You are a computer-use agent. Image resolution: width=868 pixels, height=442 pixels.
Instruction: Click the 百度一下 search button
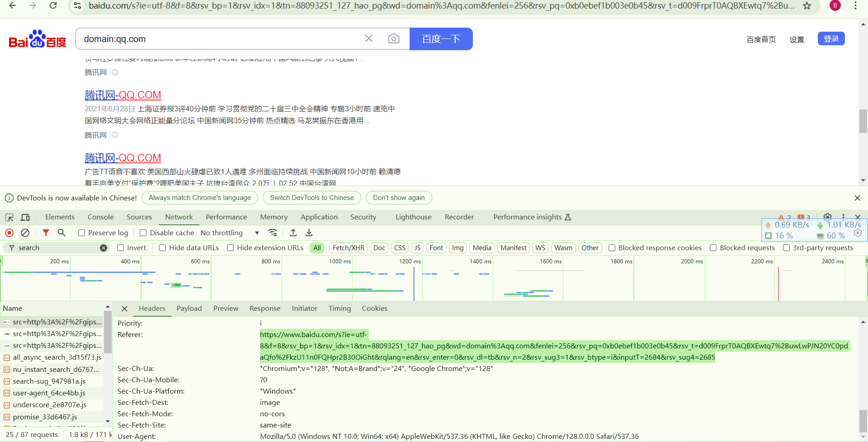pos(441,39)
